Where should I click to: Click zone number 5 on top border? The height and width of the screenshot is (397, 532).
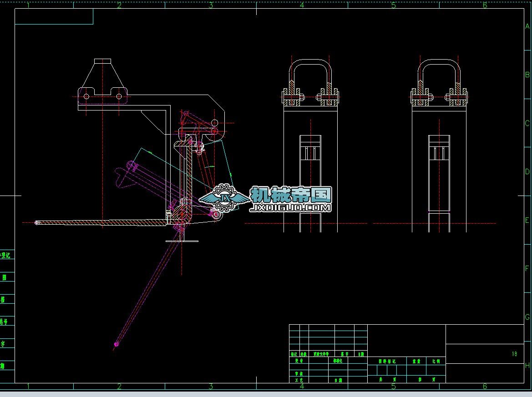(x=394, y=5)
